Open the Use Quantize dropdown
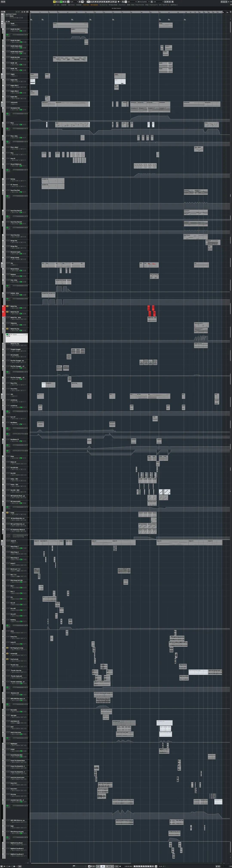 pyautogui.click(x=144, y=2)
